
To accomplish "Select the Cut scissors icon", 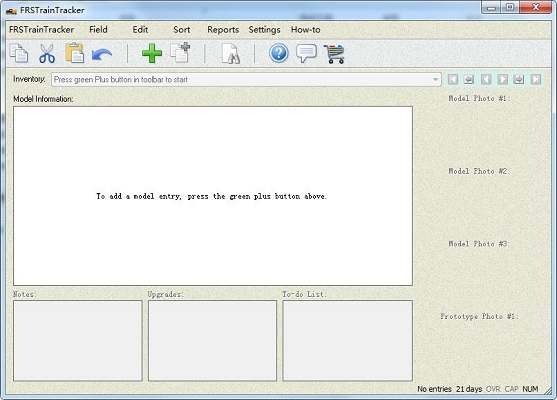I will point(47,53).
